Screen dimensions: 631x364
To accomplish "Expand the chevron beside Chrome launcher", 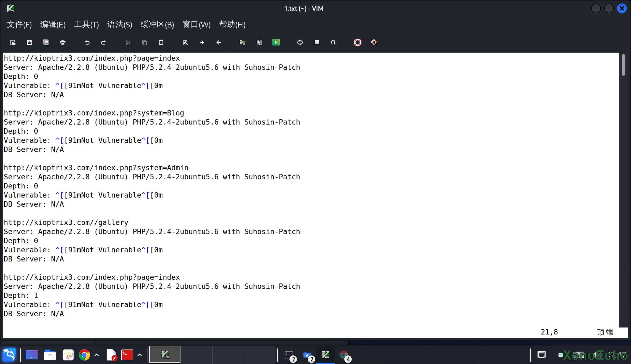I will pos(97,355).
